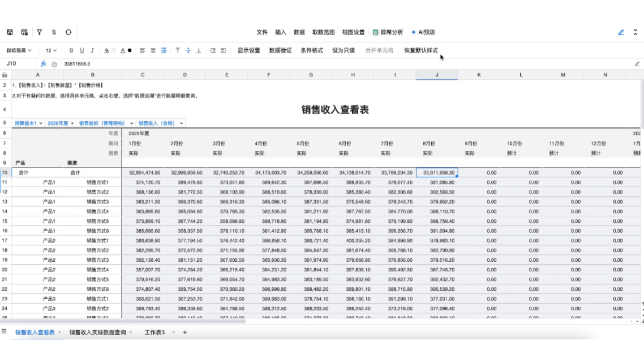This screenshot has width=644, height=362.
Task: Toggle italic formatting
Action: click(x=92, y=50)
